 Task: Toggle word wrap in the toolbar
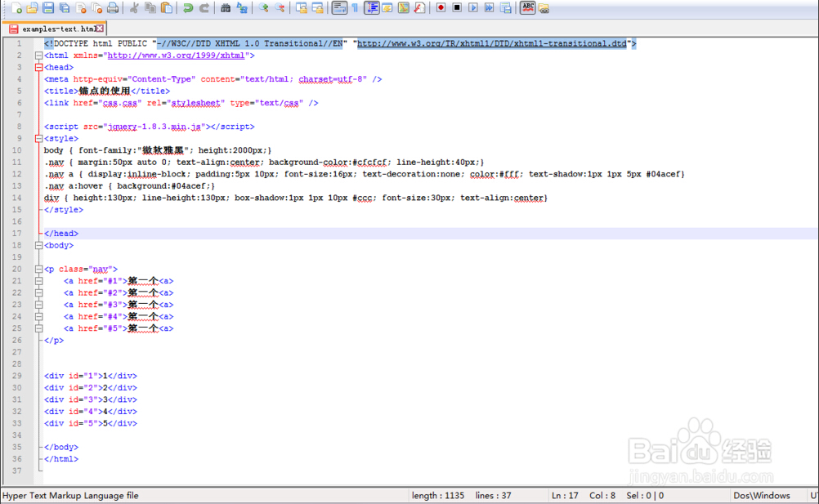click(x=339, y=8)
